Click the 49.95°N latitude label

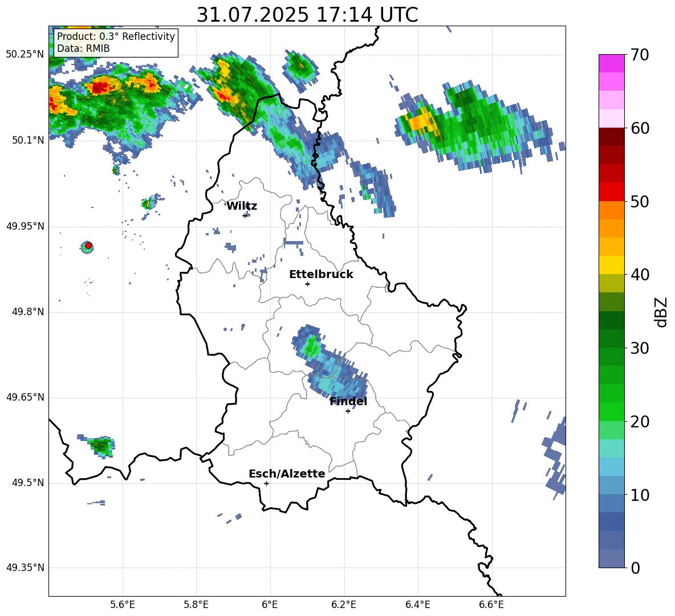coord(25,226)
